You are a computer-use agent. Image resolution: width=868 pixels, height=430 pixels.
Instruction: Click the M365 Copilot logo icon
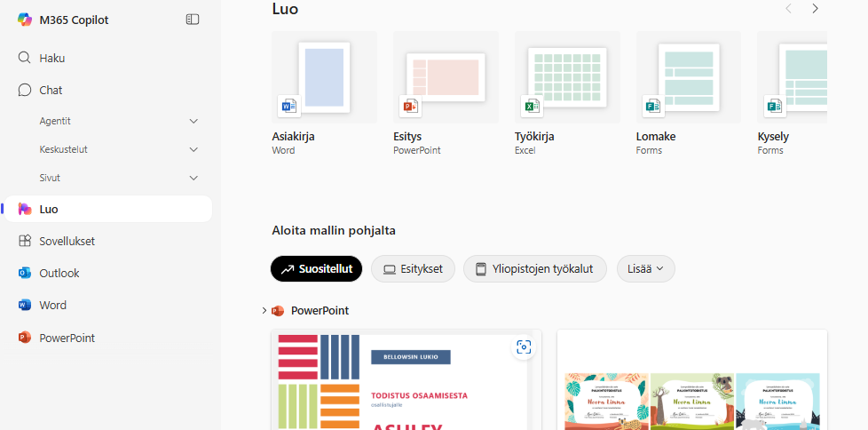pos(24,20)
